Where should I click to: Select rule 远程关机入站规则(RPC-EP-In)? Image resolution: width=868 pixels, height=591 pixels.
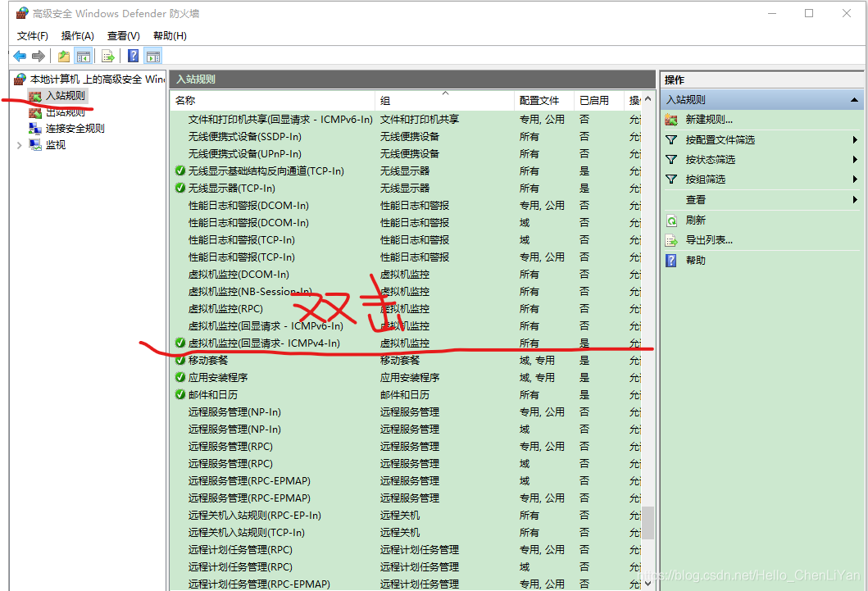click(255, 516)
